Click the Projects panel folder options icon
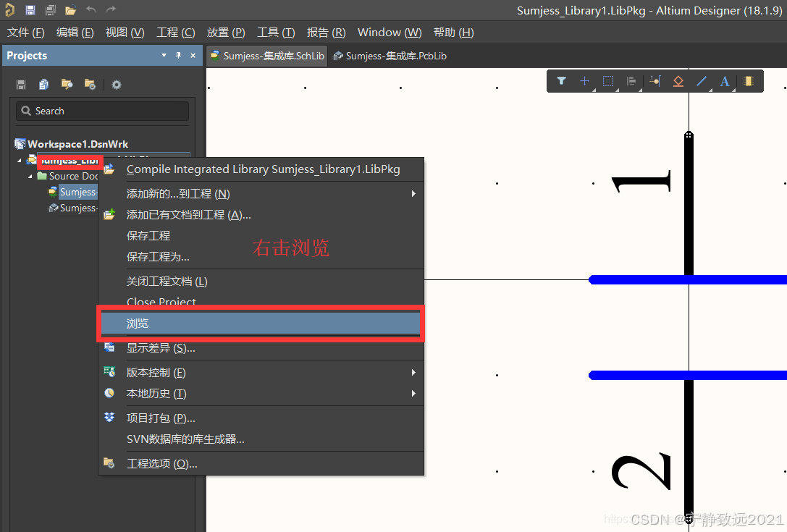This screenshot has width=787, height=532. tap(90, 84)
